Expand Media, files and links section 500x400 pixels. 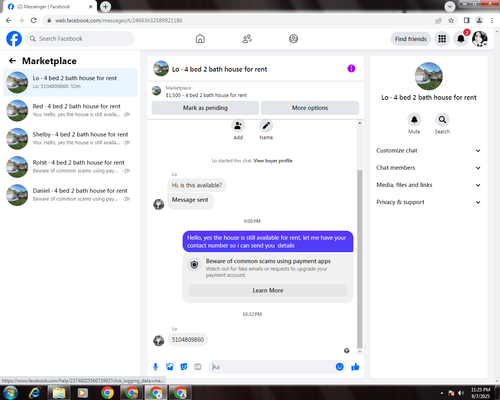[428, 185]
